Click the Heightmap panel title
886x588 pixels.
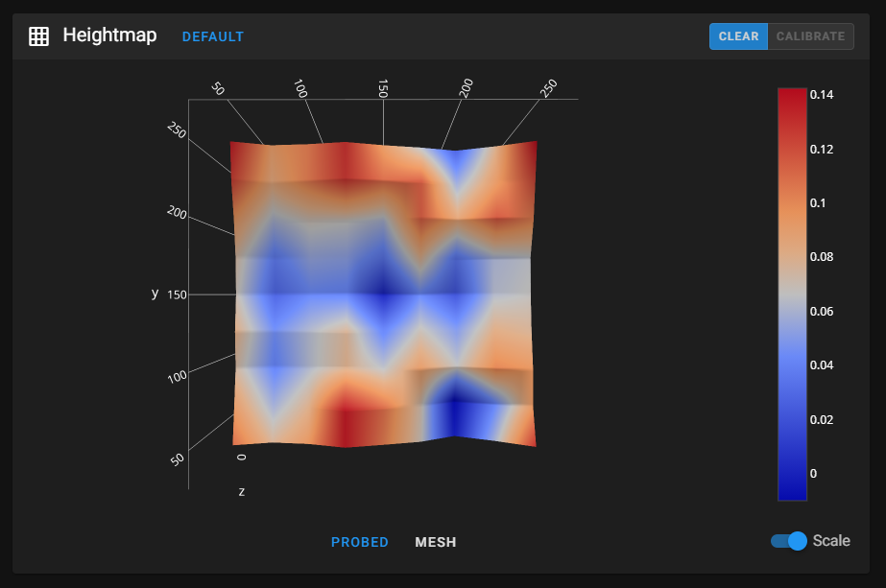tap(109, 35)
